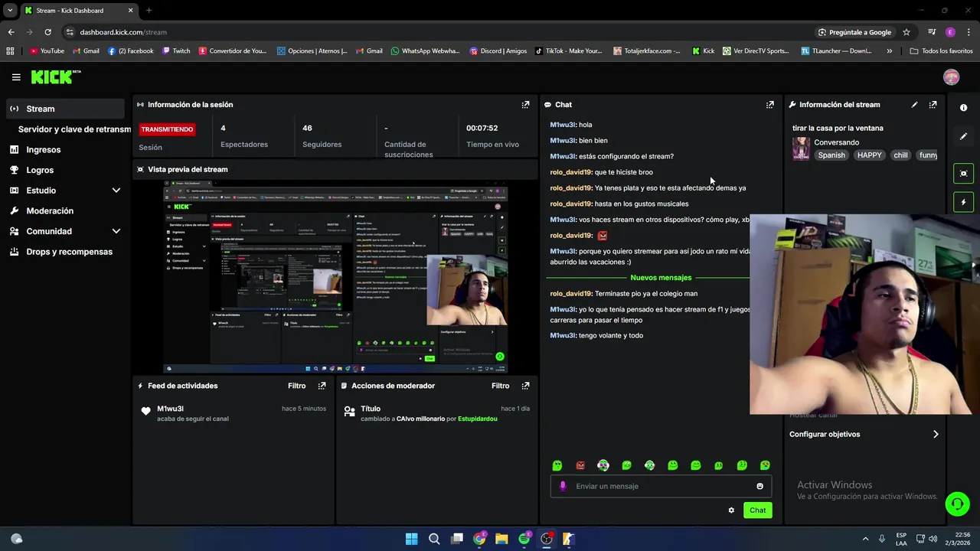Image resolution: width=980 pixels, height=551 pixels.
Task: Click the Conversando category thumbnail
Action: click(801, 148)
